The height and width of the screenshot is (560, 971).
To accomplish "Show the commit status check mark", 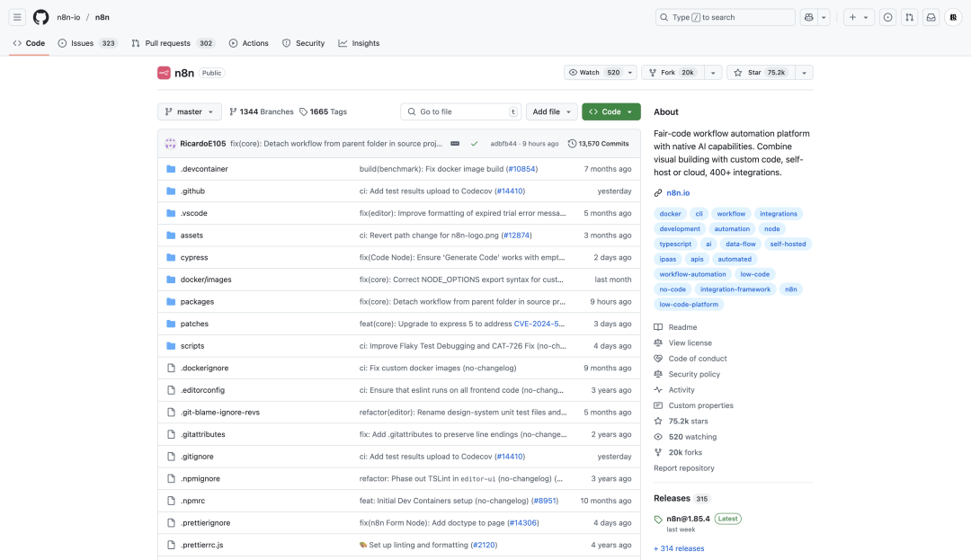I will click(x=475, y=144).
